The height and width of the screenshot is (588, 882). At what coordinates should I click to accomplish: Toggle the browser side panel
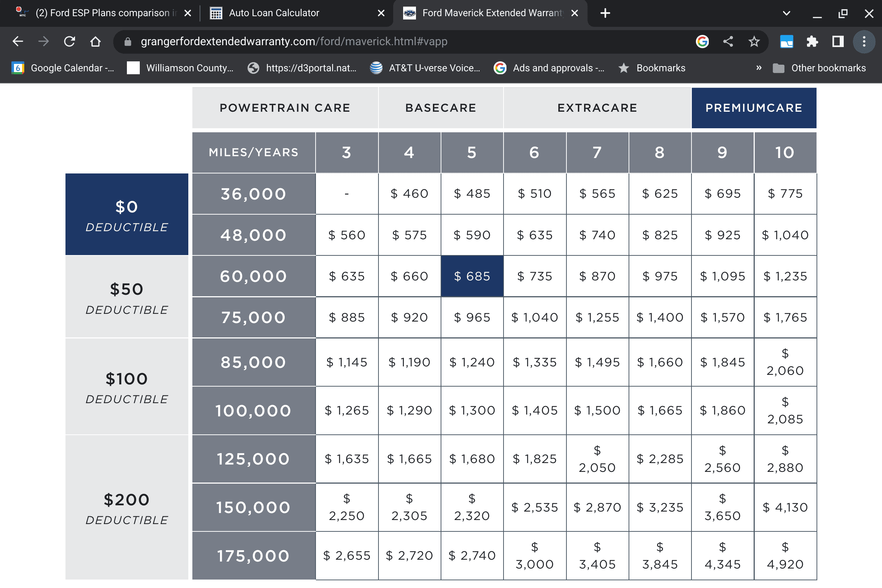[x=838, y=41]
